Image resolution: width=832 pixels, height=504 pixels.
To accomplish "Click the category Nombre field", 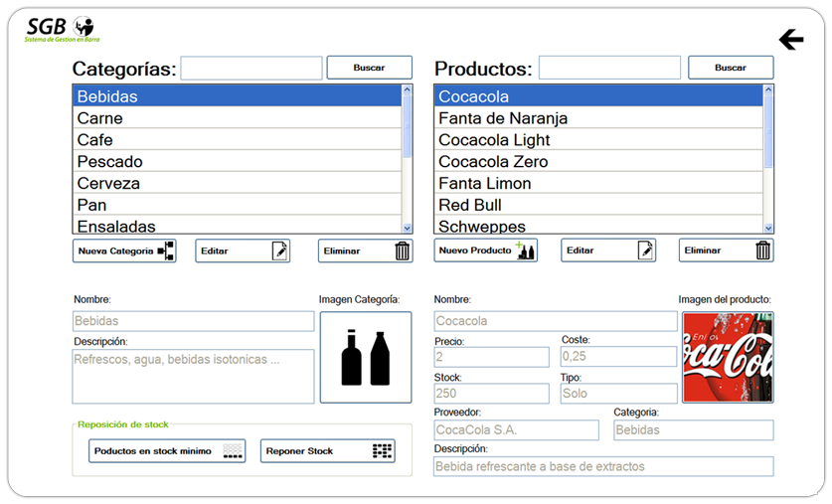I will (193, 321).
